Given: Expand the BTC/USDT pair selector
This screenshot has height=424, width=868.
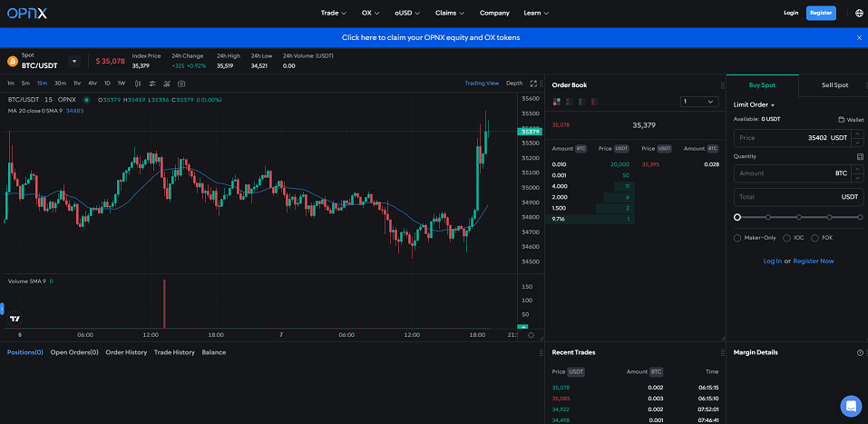Looking at the screenshot, I should tap(73, 61).
